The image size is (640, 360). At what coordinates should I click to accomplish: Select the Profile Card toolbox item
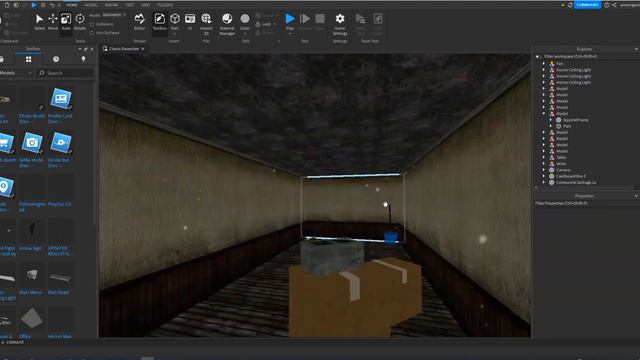pos(60,106)
